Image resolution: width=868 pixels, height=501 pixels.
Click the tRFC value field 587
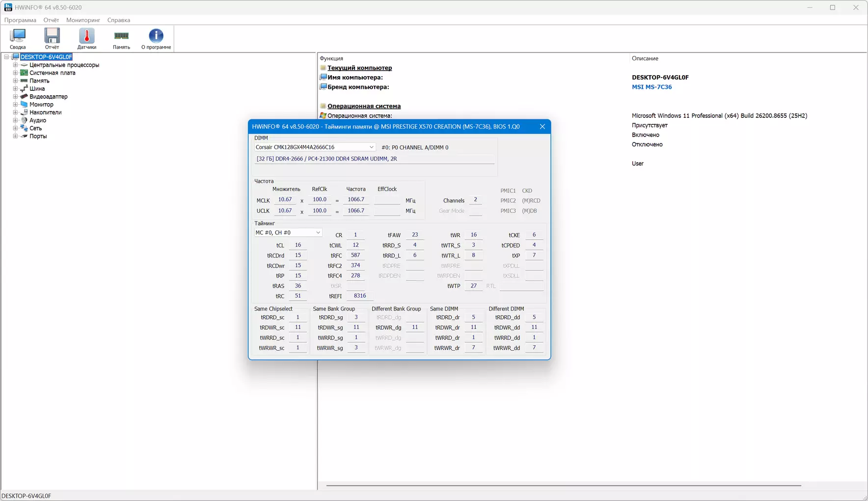[355, 255]
